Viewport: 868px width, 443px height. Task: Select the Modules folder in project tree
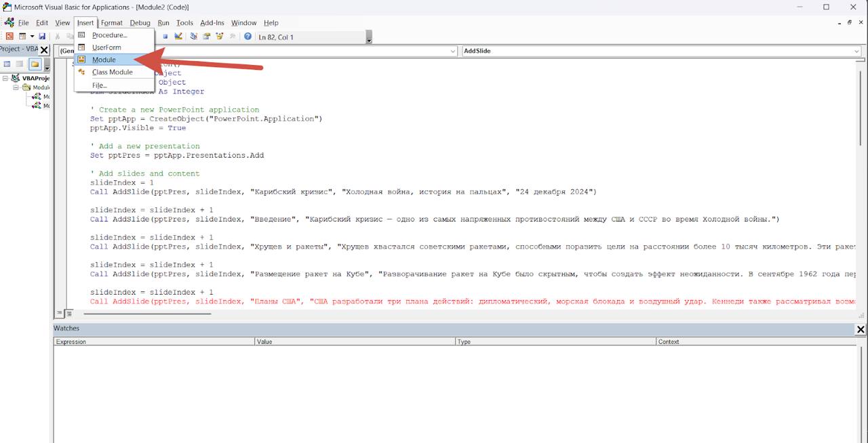pyautogui.click(x=41, y=87)
